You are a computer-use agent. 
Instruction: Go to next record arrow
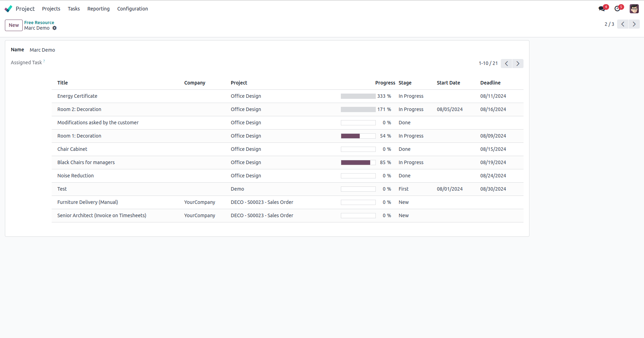point(634,24)
